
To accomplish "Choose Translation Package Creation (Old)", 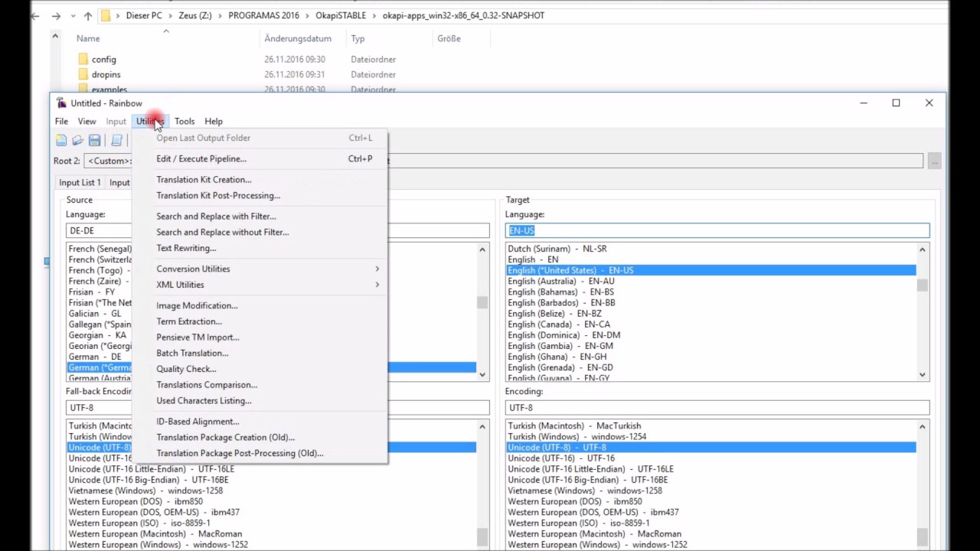I will coord(260,437).
